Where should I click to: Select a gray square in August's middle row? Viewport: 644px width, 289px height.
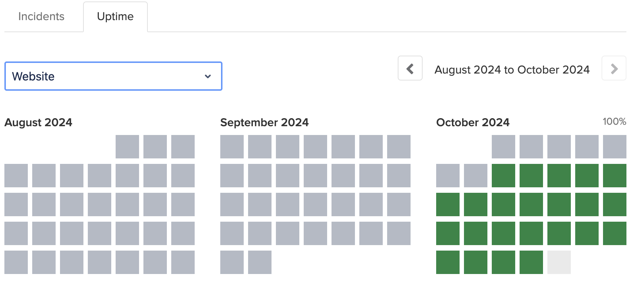pos(99,204)
